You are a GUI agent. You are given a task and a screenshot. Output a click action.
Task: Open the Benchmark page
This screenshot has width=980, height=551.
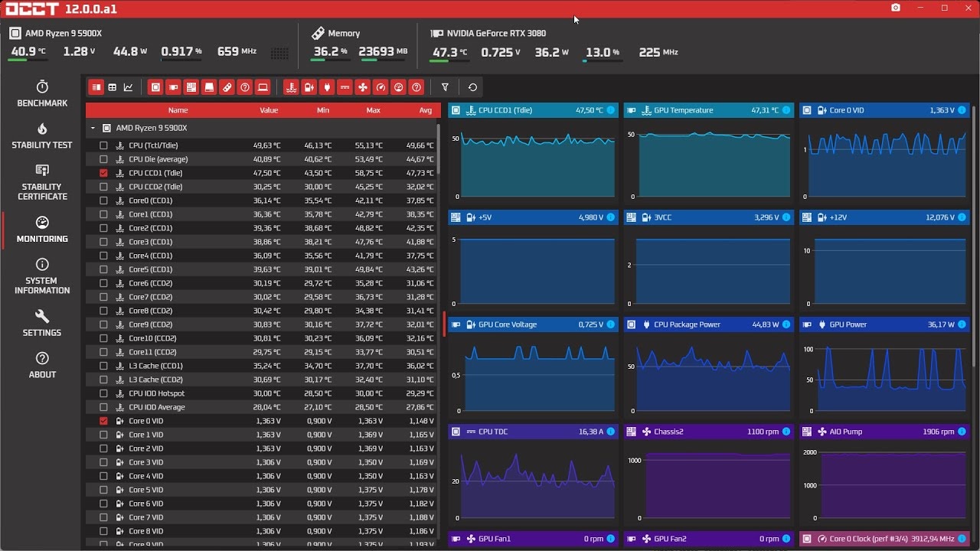(42, 93)
